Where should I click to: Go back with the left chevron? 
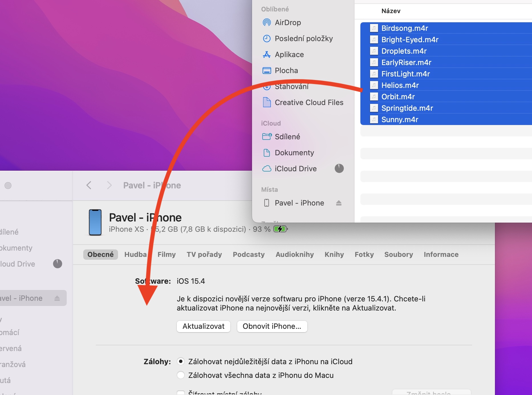tap(89, 185)
